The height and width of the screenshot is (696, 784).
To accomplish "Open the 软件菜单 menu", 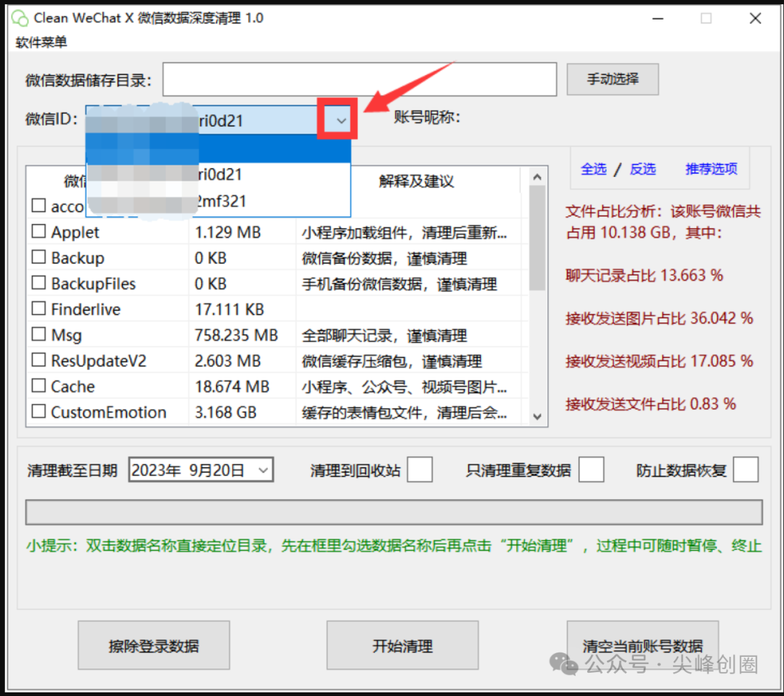I will coord(41,42).
